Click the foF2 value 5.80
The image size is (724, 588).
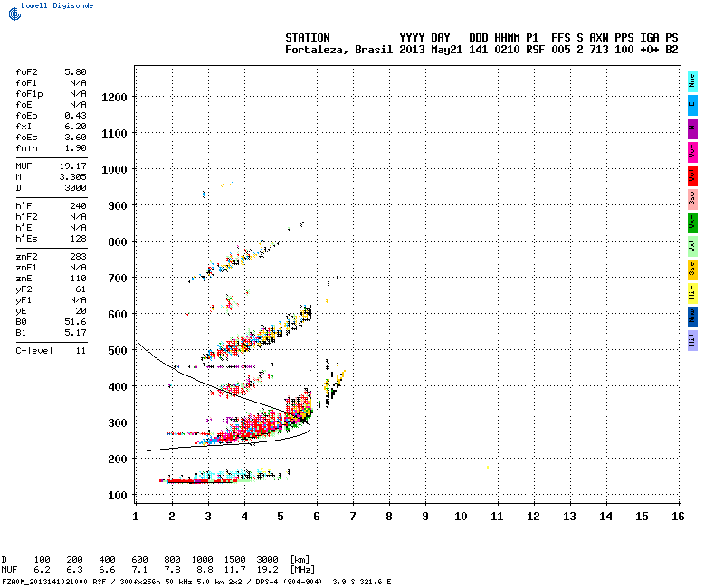click(x=75, y=72)
